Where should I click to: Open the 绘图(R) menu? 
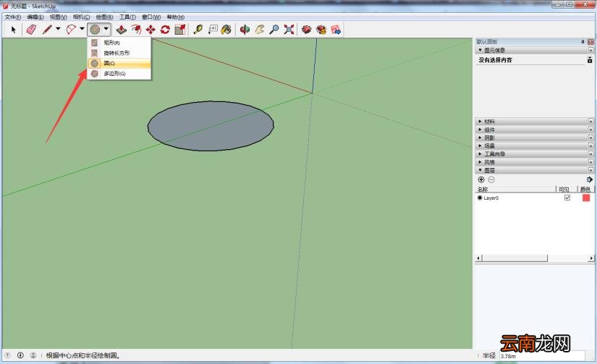pyautogui.click(x=104, y=17)
